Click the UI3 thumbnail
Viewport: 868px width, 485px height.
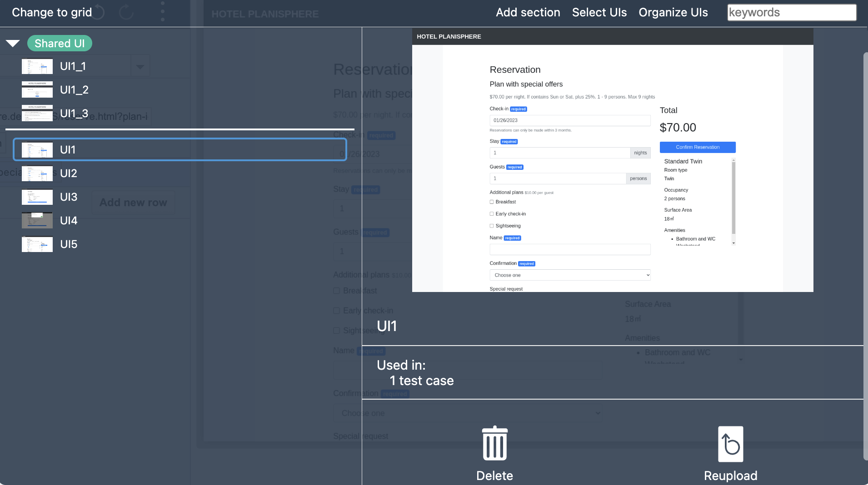pyautogui.click(x=37, y=197)
